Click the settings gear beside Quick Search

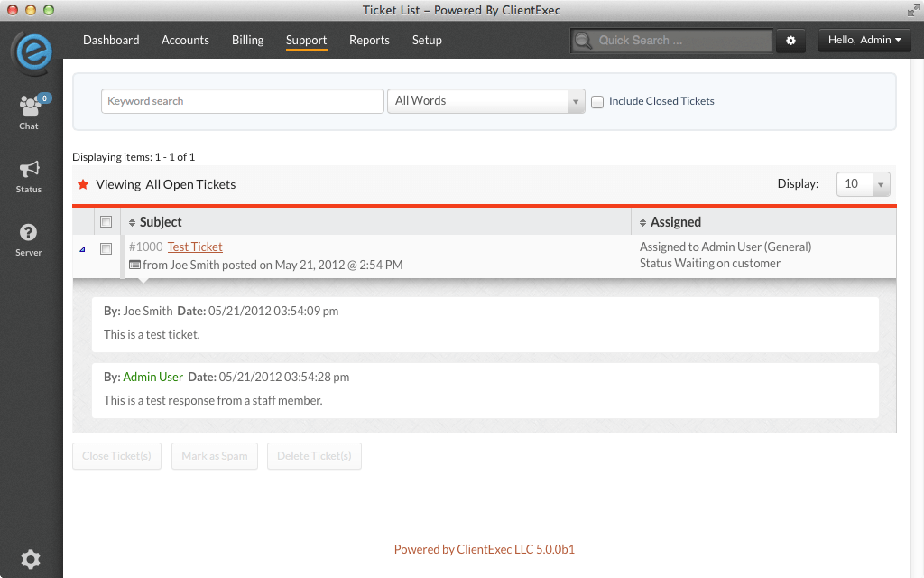[790, 41]
